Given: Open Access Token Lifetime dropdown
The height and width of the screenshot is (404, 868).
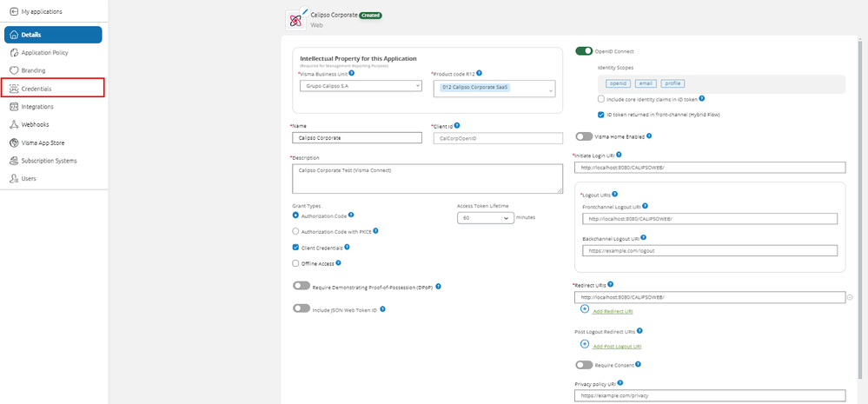Looking at the screenshot, I should pyautogui.click(x=486, y=218).
